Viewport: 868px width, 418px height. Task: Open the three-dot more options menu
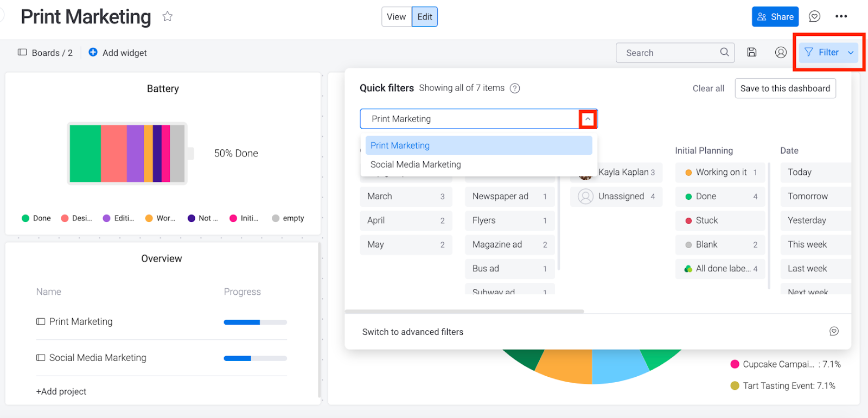pyautogui.click(x=841, y=17)
